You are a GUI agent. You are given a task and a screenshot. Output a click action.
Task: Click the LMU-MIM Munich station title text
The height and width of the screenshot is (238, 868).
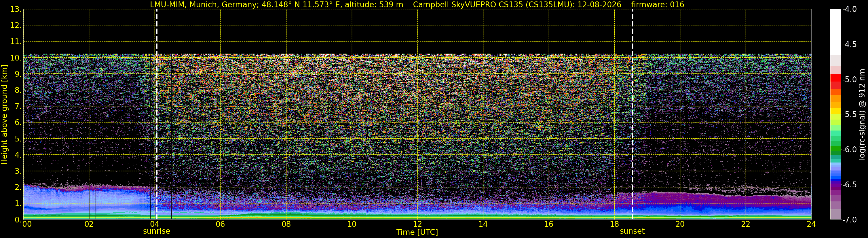[x=276, y=4]
